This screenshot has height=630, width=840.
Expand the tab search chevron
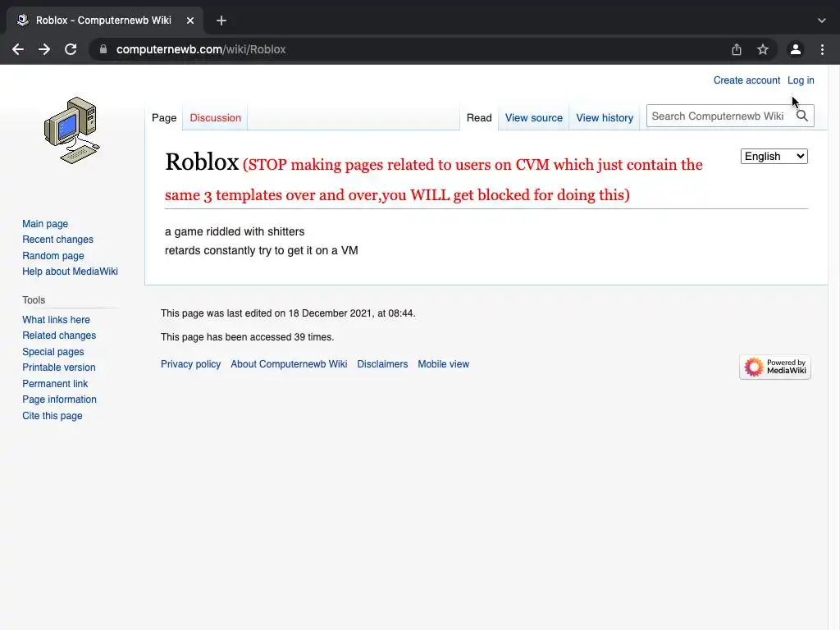tap(822, 21)
